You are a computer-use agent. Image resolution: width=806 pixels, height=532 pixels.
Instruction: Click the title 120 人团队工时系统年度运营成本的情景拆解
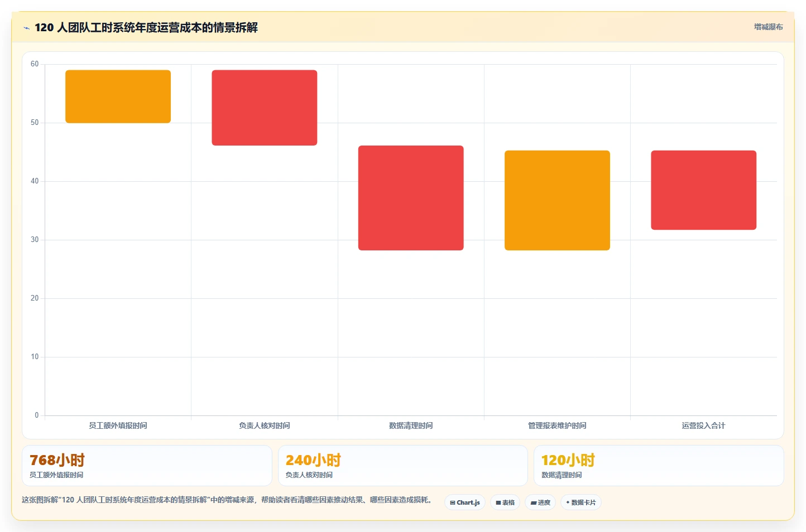146,27
